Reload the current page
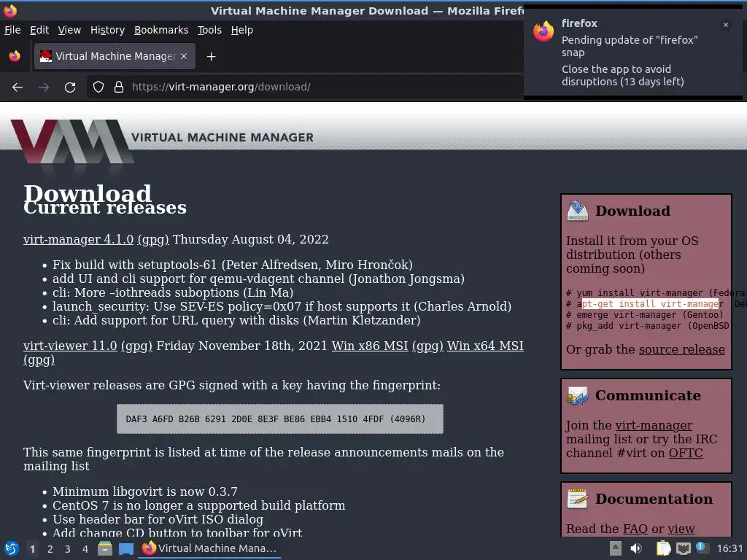This screenshot has height=560, width=747. [70, 87]
